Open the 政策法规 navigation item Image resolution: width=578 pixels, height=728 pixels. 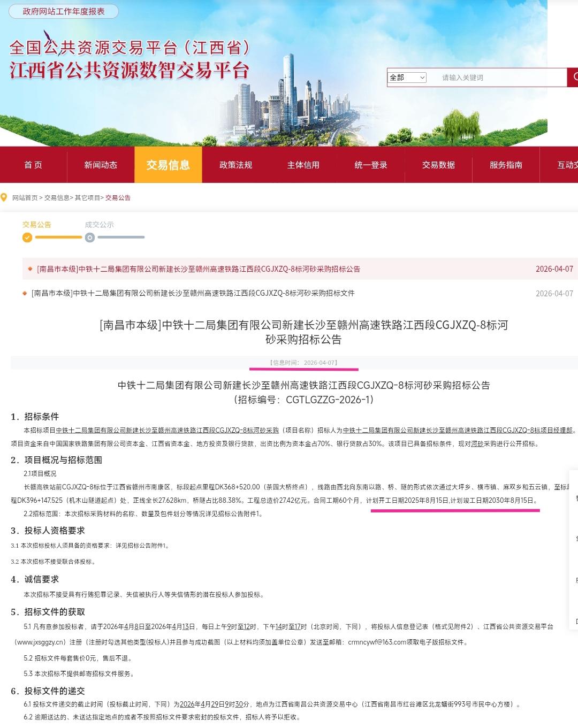pyautogui.click(x=235, y=165)
